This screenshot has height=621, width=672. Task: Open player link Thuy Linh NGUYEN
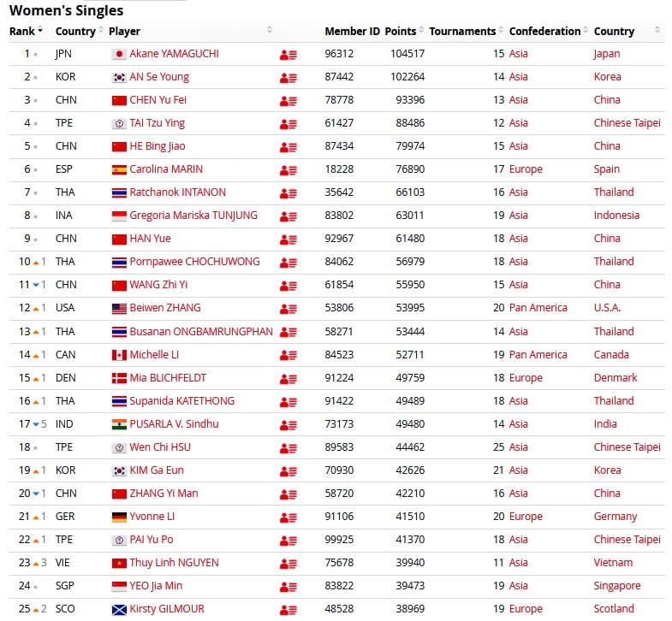pos(174,563)
